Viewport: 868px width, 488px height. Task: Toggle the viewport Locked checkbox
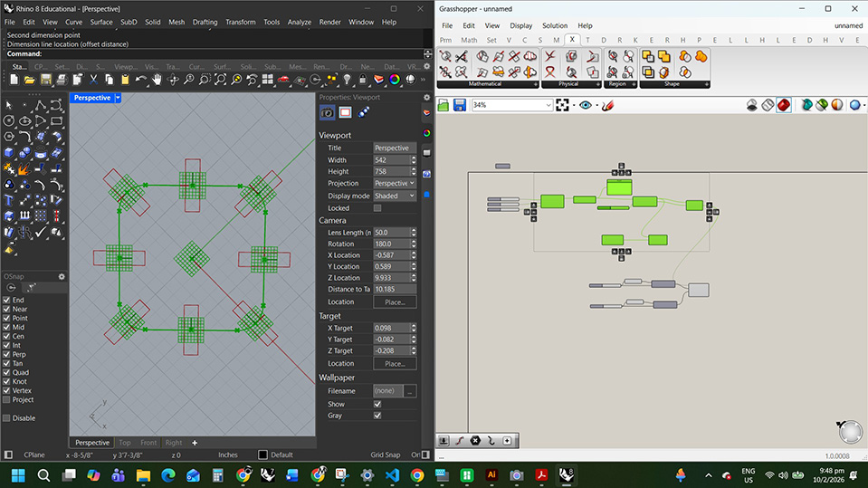[x=377, y=207]
